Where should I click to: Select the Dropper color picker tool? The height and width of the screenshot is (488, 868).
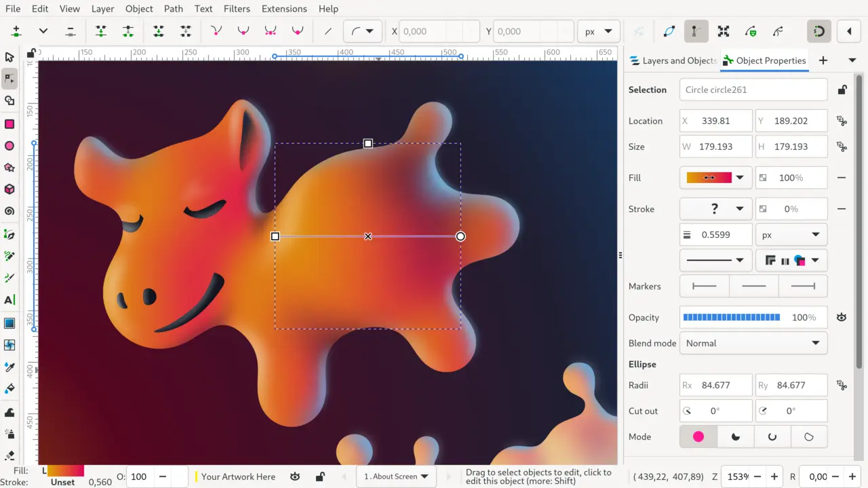[9, 367]
